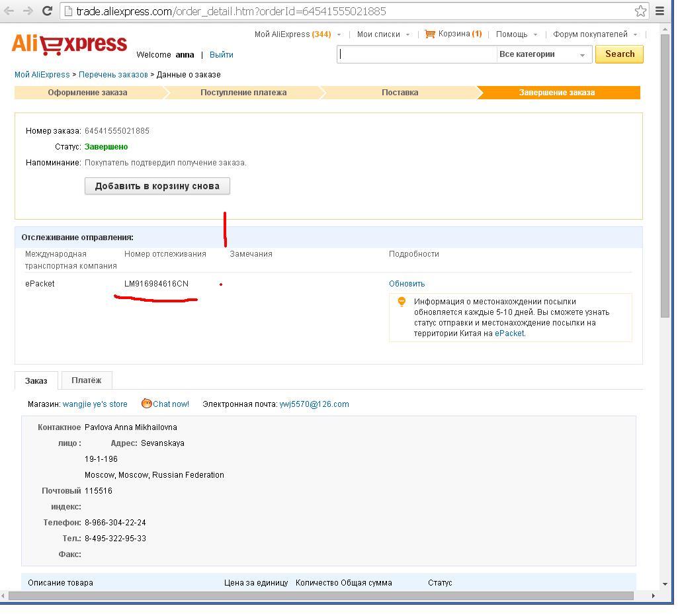Open Мой AliExpress breadcrumb link
Screen dimensions: 680x616
(x=42, y=75)
